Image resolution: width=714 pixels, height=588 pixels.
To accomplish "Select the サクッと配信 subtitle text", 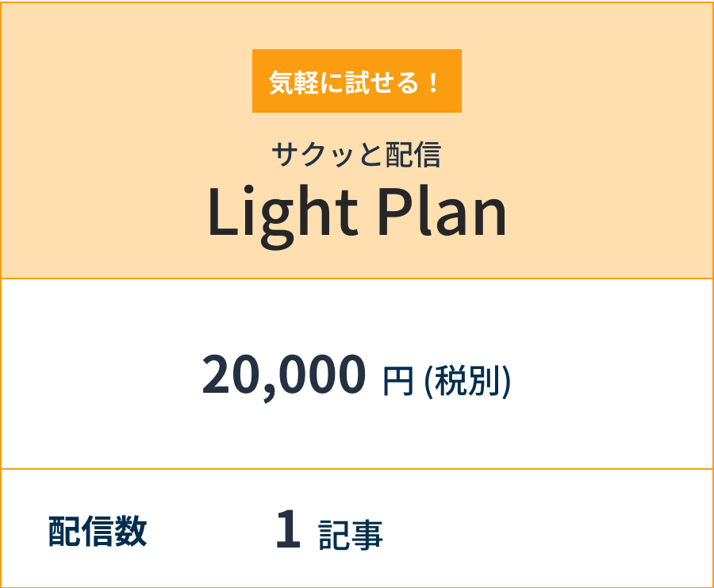I will coord(356,155).
